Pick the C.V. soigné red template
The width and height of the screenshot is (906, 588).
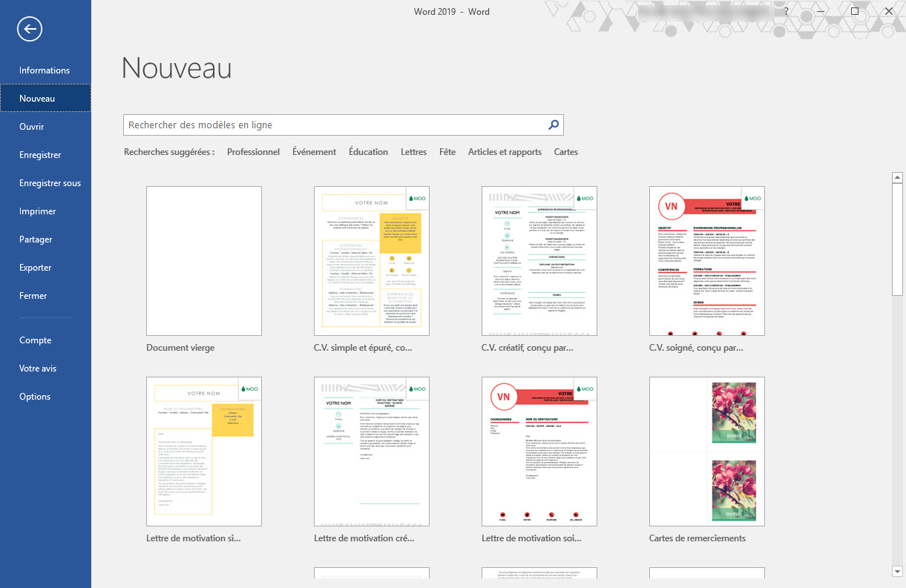pyautogui.click(x=706, y=261)
